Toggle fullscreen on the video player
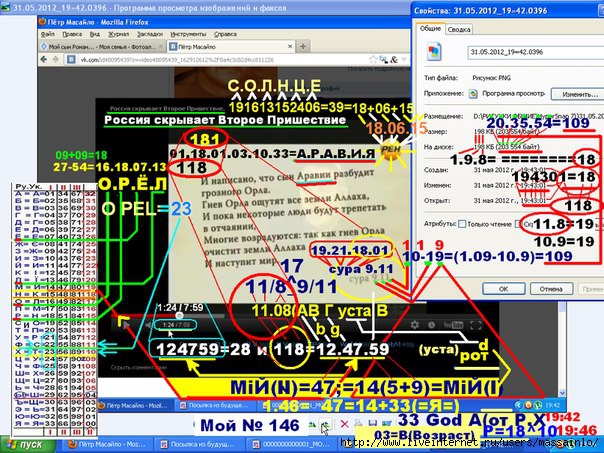604x453 pixels. coord(476,325)
